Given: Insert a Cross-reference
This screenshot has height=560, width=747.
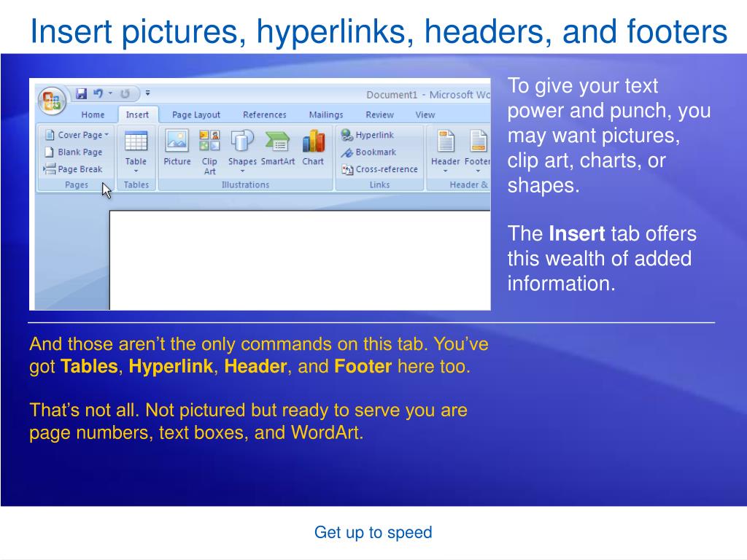Looking at the screenshot, I should point(379,169).
